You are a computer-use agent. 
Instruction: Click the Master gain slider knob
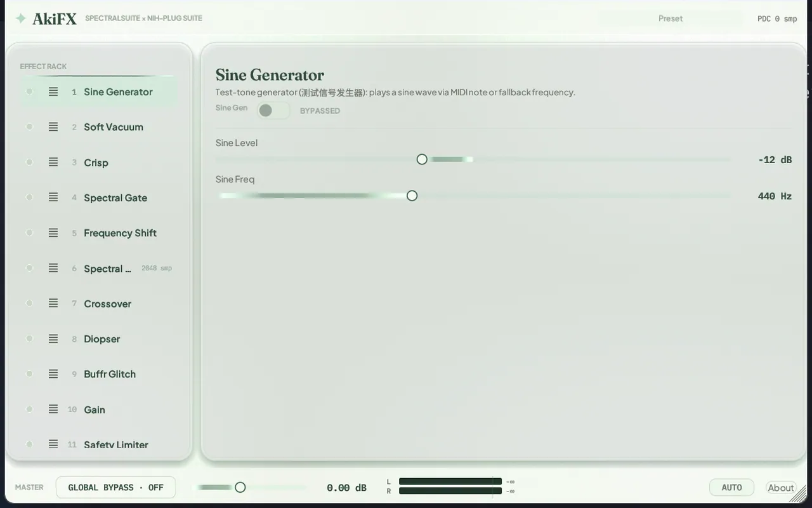[240, 487]
